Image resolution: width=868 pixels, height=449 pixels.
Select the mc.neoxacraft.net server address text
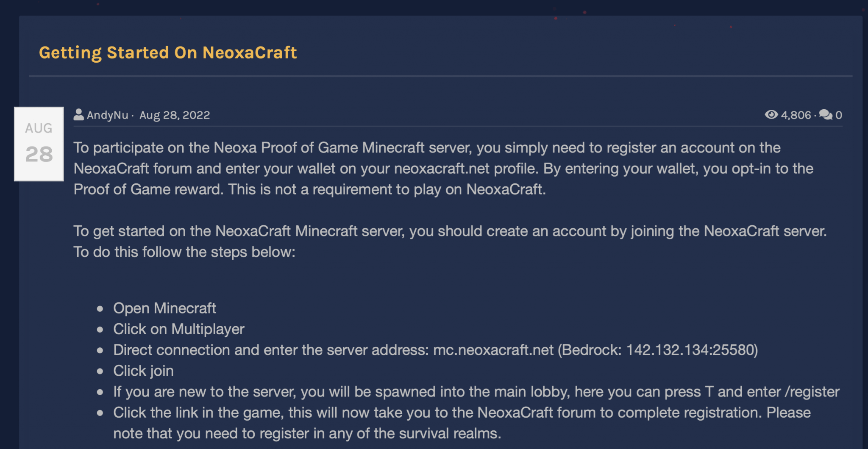point(492,350)
